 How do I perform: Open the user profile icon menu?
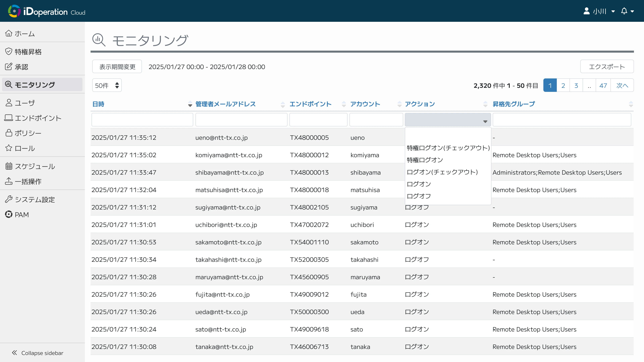[586, 11]
